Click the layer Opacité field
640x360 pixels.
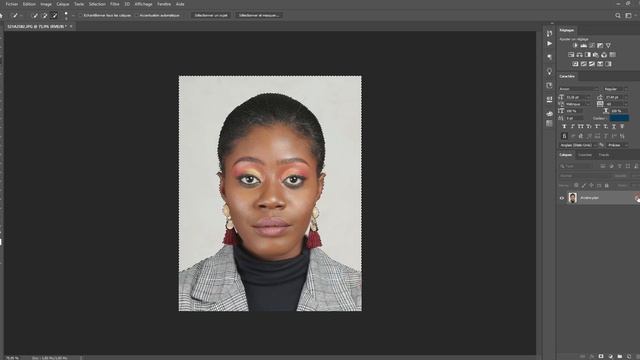(x=636, y=176)
